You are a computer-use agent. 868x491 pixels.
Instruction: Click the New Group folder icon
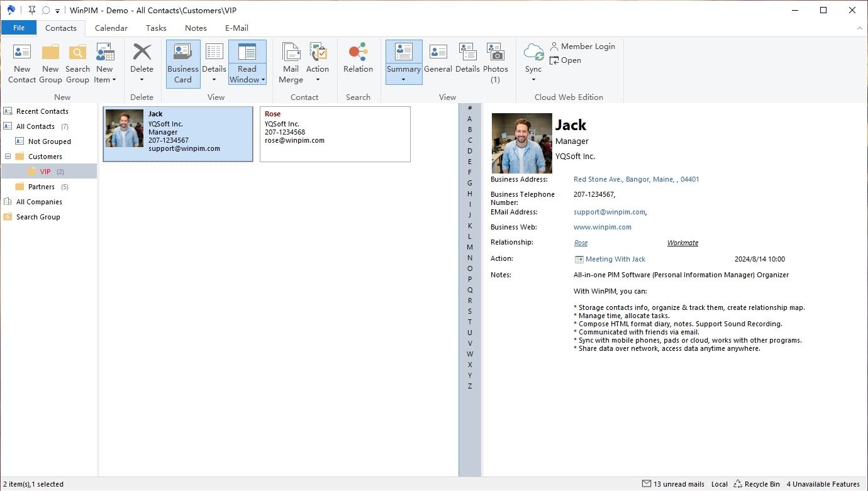tap(50, 52)
